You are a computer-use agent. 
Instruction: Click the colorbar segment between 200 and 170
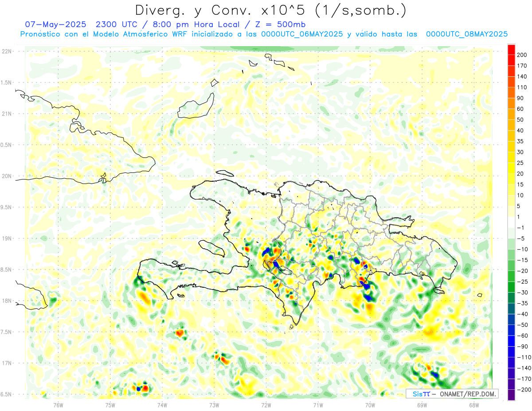(511, 60)
